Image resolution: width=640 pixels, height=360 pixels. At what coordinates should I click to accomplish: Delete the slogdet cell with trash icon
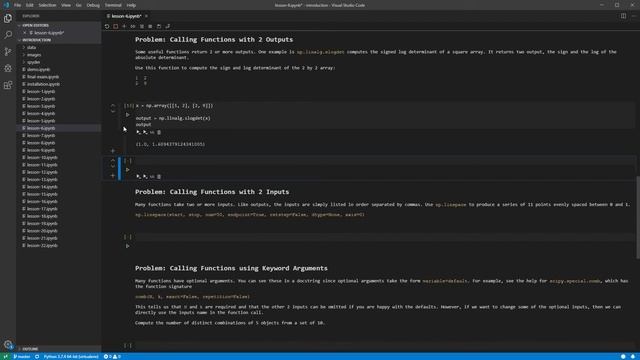pyautogui.click(x=159, y=132)
